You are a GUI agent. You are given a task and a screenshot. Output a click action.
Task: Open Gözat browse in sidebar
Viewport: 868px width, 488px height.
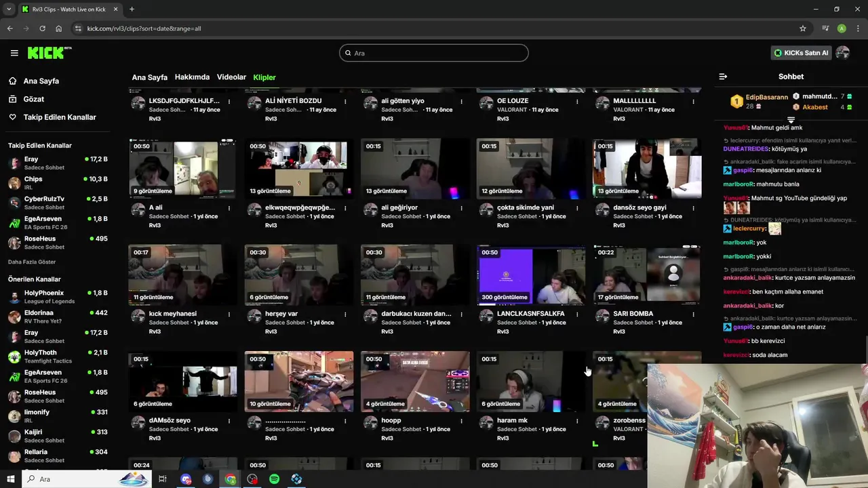point(33,99)
